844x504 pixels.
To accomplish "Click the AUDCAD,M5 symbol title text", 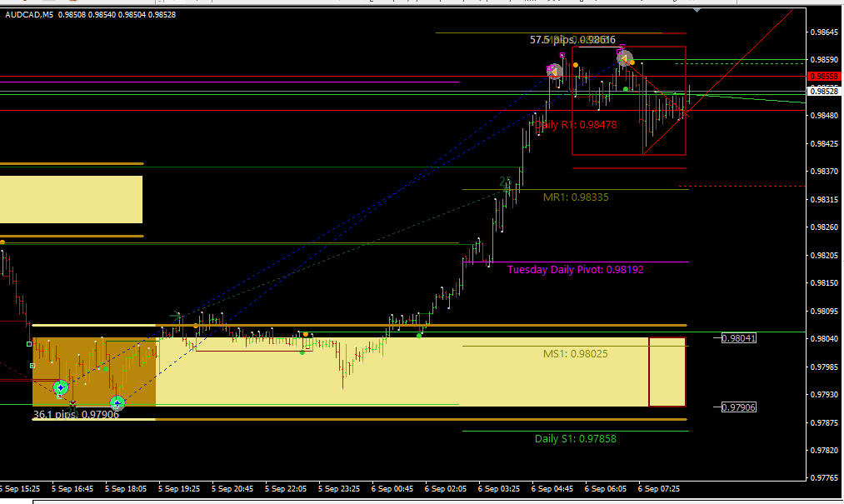I will tap(29, 14).
